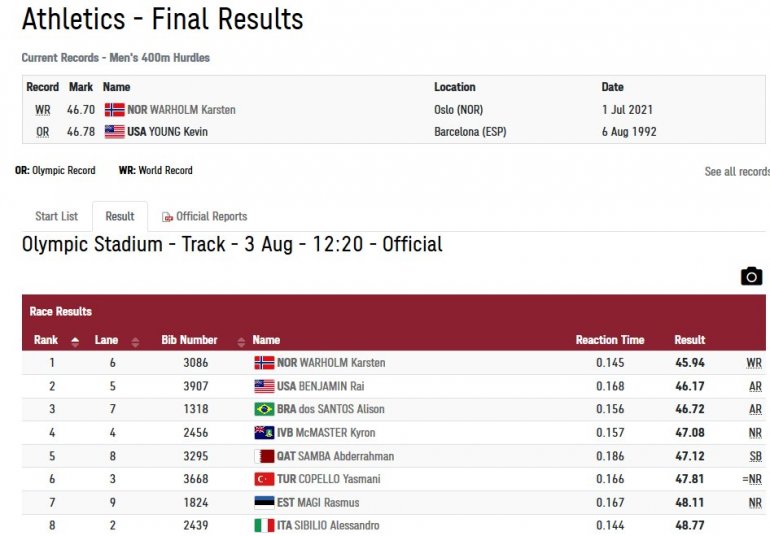This screenshot has width=770, height=536.
Task: Click the WR record tag for 45.94
Action: [x=754, y=363]
